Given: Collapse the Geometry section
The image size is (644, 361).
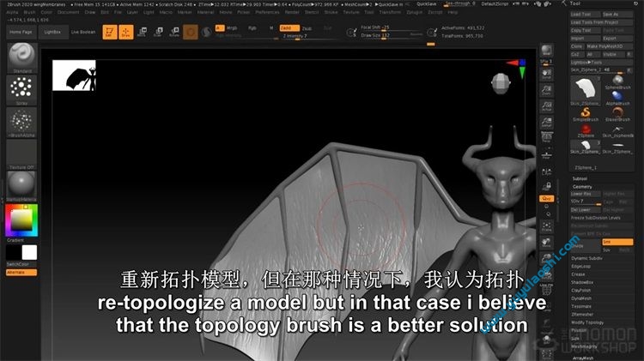Looking at the screenshot, I should click(x=582, y=187).
